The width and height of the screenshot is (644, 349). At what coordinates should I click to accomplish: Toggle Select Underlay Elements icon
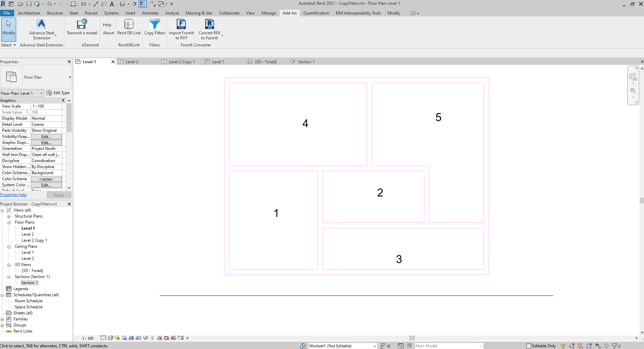tap(572, 346)
